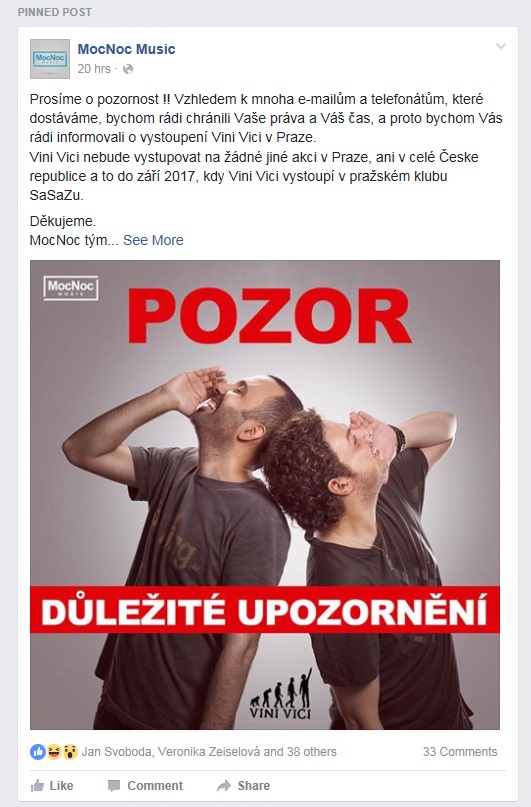Click the laughing Haha reaction icon
531x807 pixels.
[54, 752]
